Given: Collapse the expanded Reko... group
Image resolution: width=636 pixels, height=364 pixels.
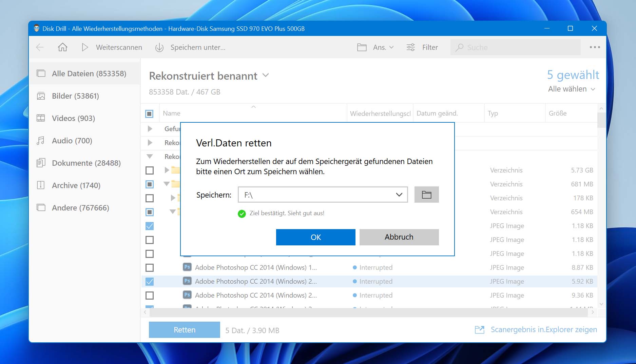Looking at the screenshot, I should coord(150,157).
